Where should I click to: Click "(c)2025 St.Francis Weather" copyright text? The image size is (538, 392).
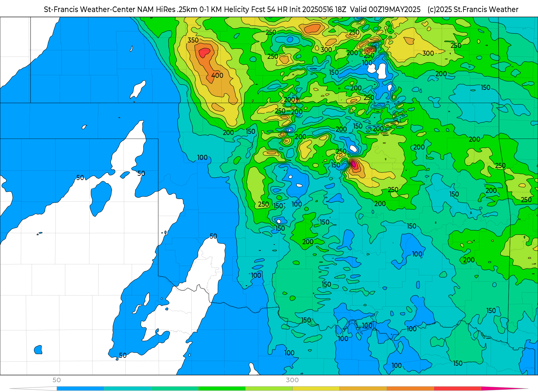point(473,9)
